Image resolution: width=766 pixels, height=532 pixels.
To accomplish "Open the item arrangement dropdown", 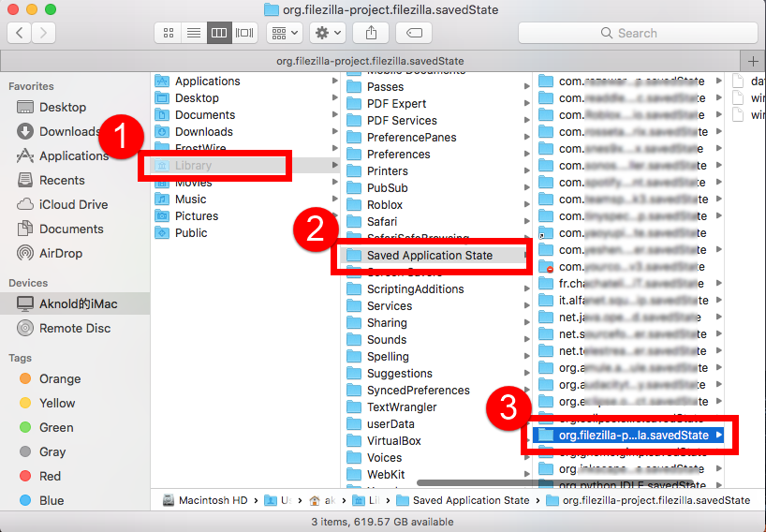I will click(284, 33).
